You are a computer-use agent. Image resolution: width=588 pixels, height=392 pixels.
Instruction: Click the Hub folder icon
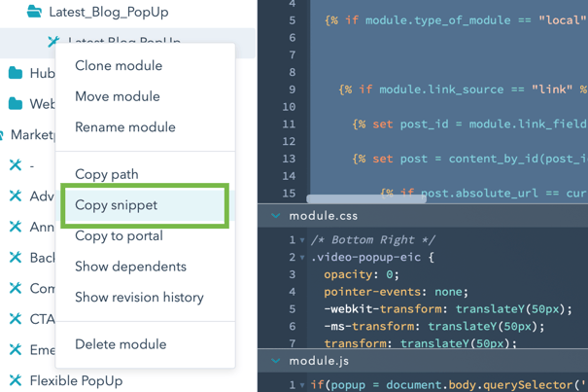(x=16, y=73)
